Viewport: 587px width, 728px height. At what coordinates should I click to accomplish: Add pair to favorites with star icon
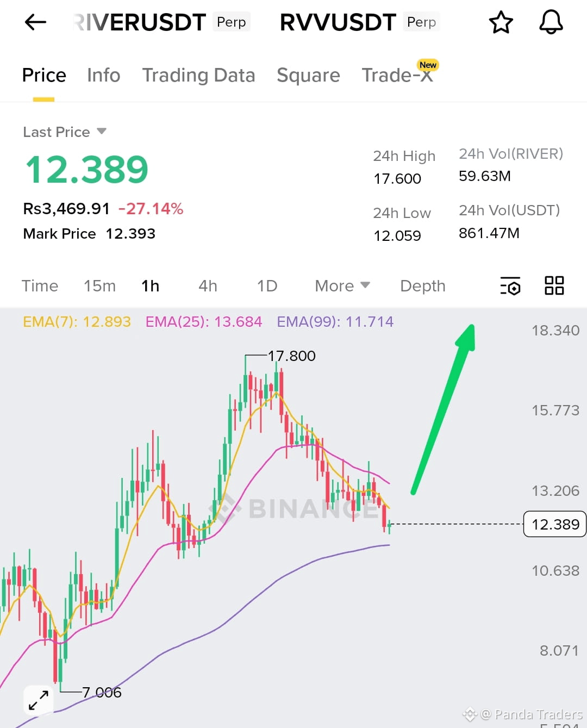501,22
